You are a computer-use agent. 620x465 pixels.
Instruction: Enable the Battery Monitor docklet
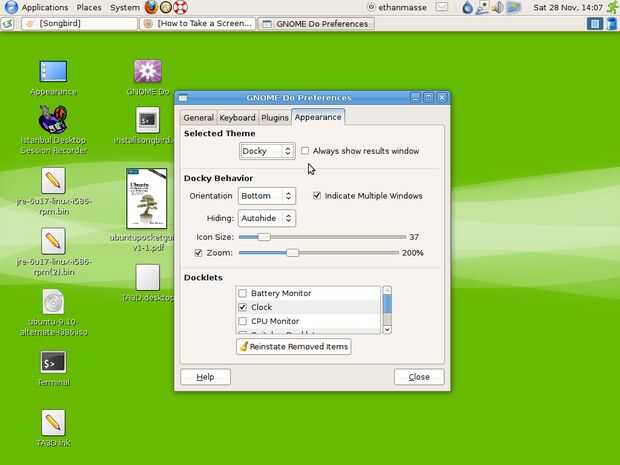[x=243, y=293]
